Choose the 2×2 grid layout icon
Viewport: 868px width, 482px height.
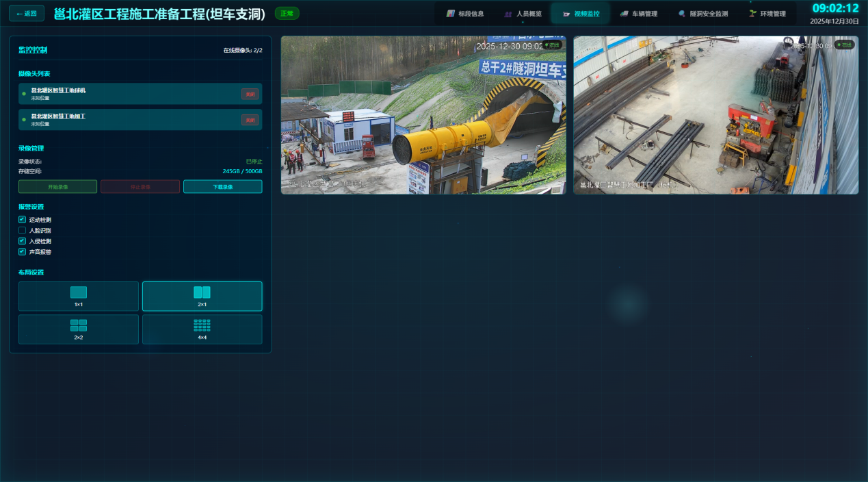pyautogui.click(x=79, y=325)
